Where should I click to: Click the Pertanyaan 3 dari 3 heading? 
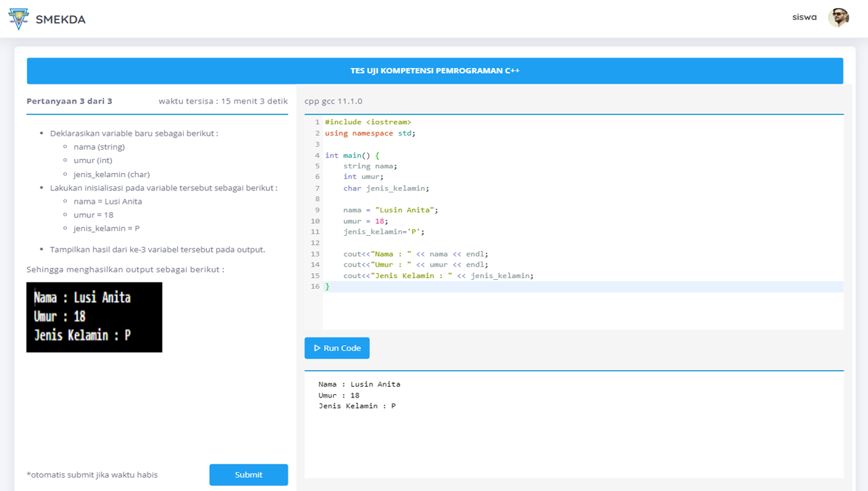[69, 101]
